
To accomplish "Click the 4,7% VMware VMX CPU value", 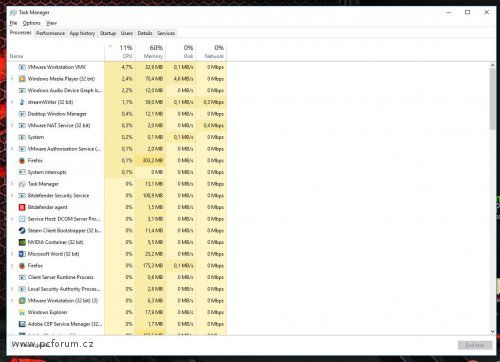I will point(127,67).
